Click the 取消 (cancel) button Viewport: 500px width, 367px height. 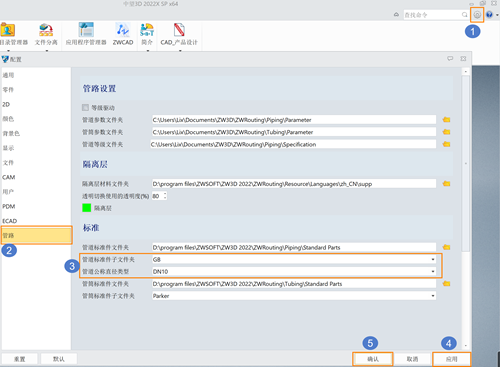click(x=412, y=359)
